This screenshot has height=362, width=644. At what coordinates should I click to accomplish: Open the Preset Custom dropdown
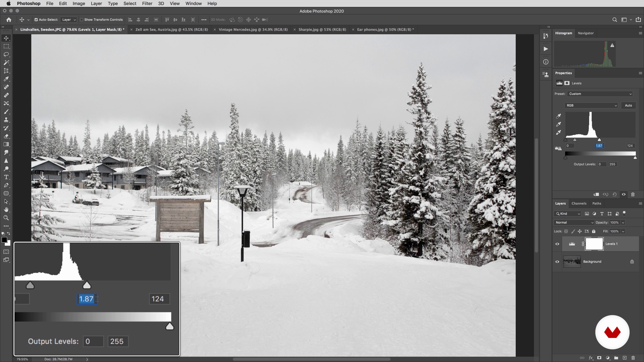click(x=600, y=94)
